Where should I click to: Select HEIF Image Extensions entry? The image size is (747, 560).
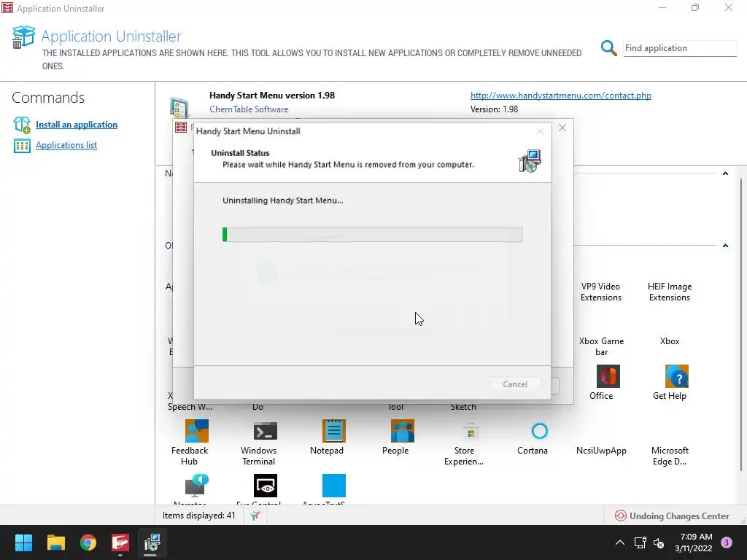pyautogui.click(x=670, y=292)
